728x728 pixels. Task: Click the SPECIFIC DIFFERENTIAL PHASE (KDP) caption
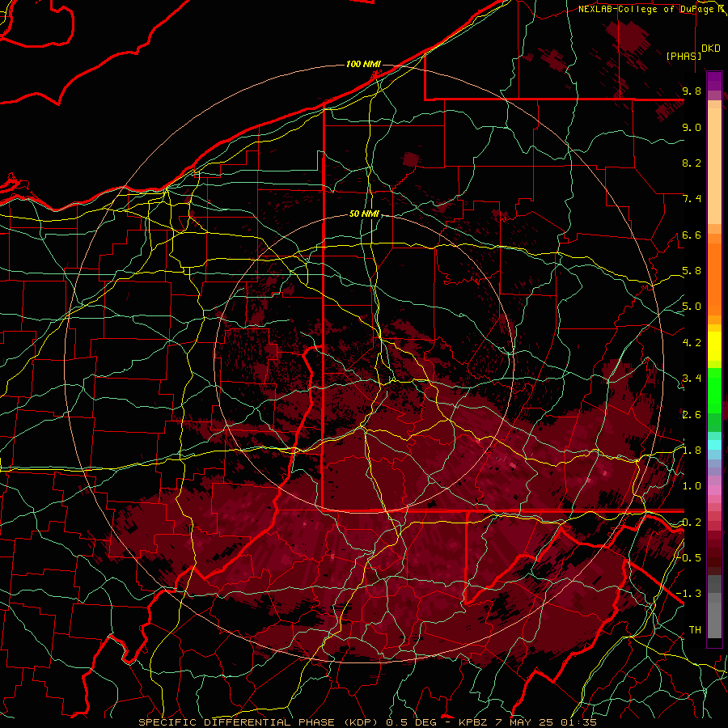(260, 722)
